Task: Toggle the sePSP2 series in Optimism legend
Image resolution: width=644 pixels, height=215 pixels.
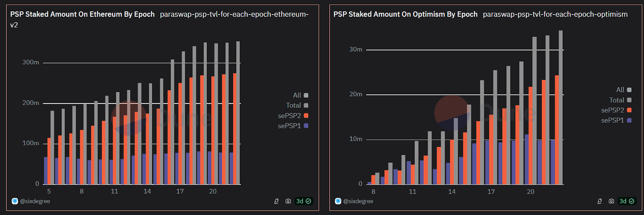Action: (x=616, y=110)
